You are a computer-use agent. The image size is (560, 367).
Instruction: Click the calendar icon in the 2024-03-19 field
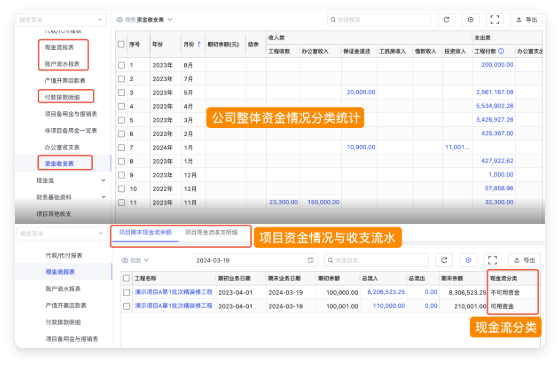click(x=311, y=260)
